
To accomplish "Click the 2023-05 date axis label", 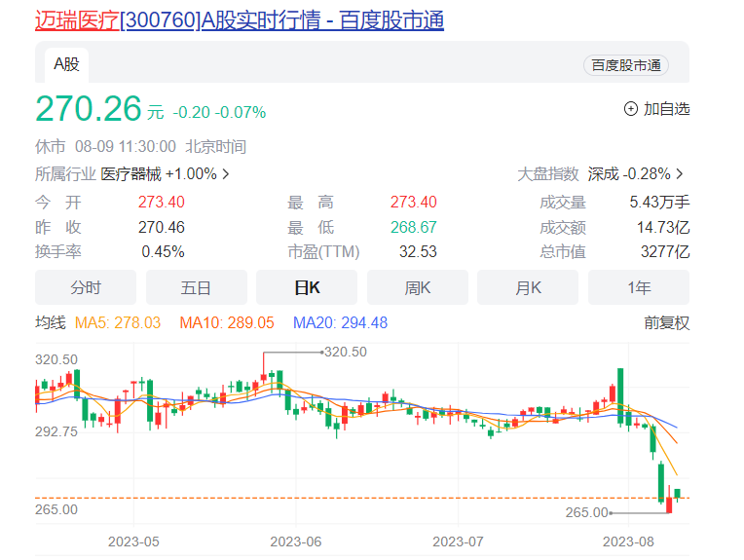I will click(x=133, y=541).
